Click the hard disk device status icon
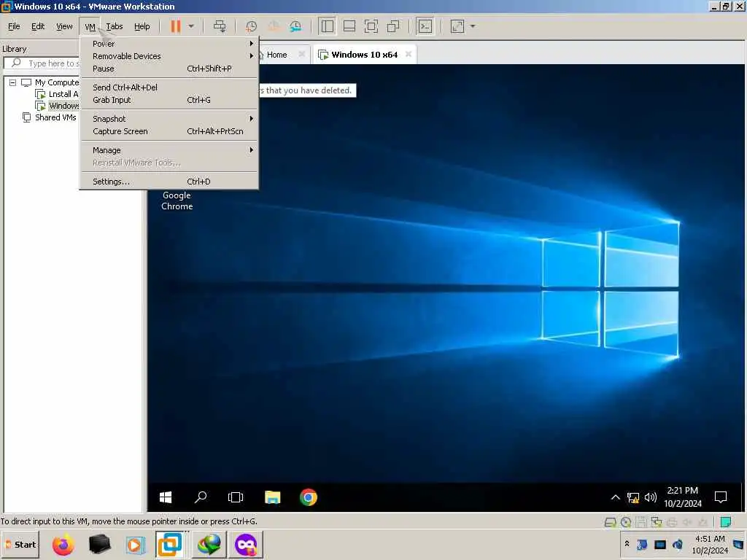This screenshot has height=560, width=747. [x=611, y=522]
